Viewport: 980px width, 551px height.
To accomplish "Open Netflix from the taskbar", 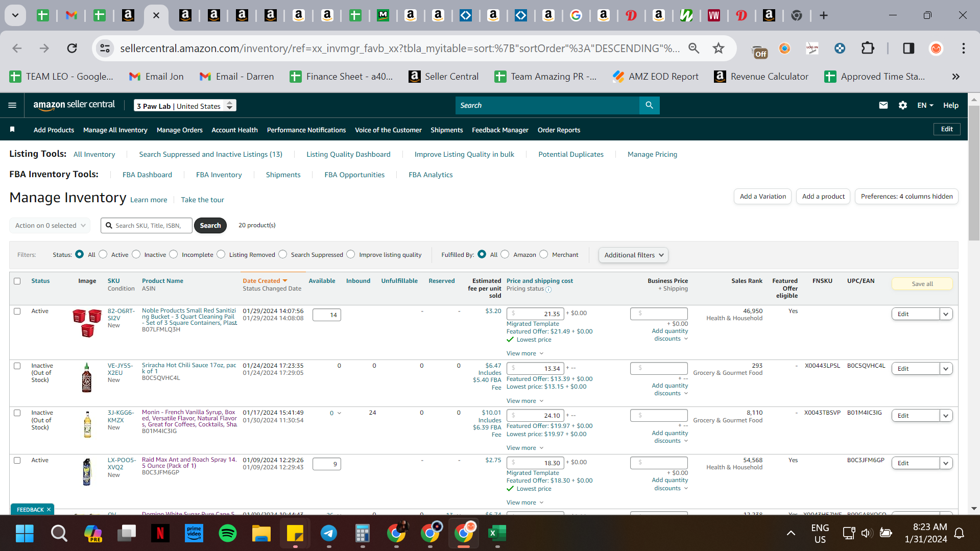I will pyautogui.click(x=160, y=533).
